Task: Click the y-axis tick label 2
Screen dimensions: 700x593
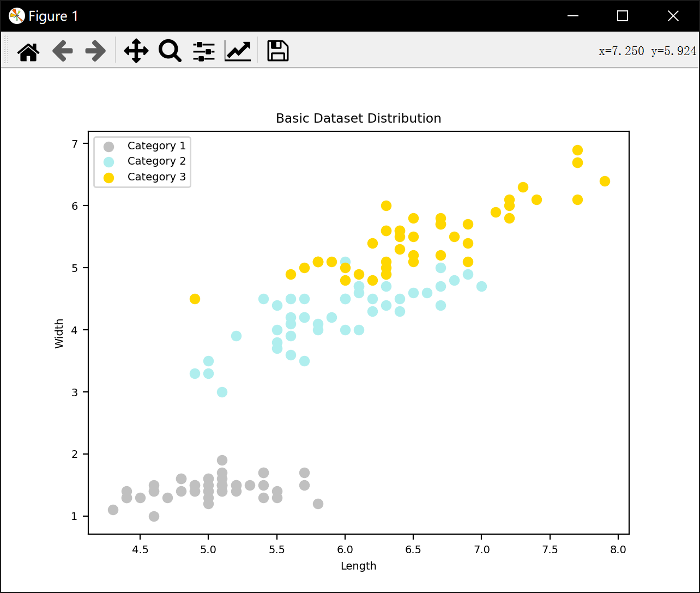Action: [75, 455]
